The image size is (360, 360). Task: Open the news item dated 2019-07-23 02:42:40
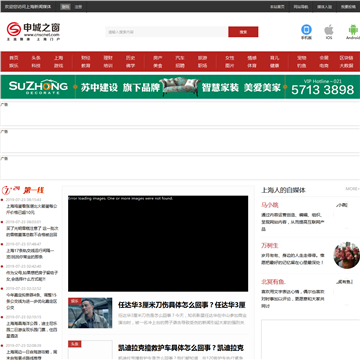(32, 275)
